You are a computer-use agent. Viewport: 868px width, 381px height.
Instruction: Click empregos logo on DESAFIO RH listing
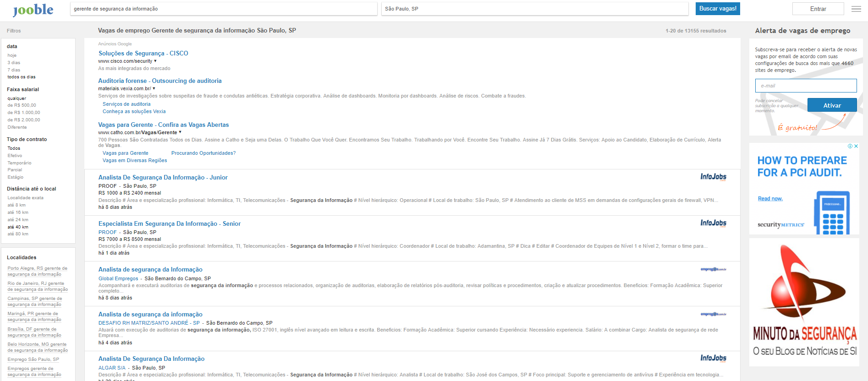(713, 314)
